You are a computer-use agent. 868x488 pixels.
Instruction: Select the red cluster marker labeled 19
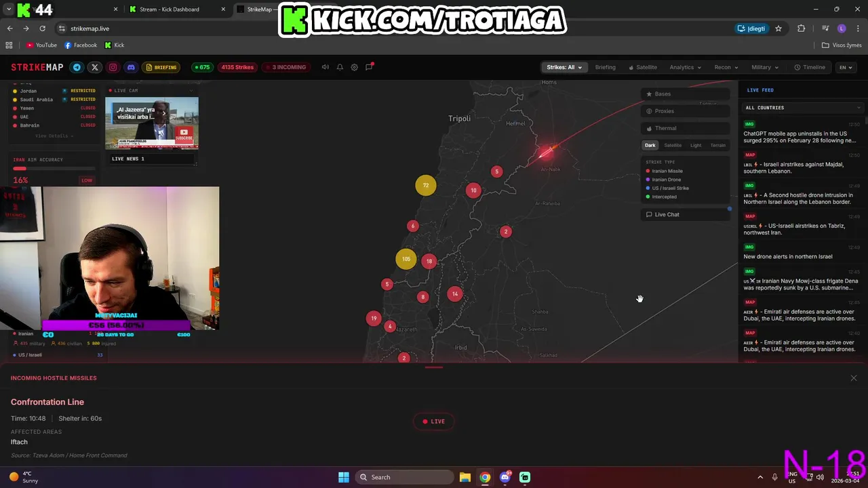(374, 319)
